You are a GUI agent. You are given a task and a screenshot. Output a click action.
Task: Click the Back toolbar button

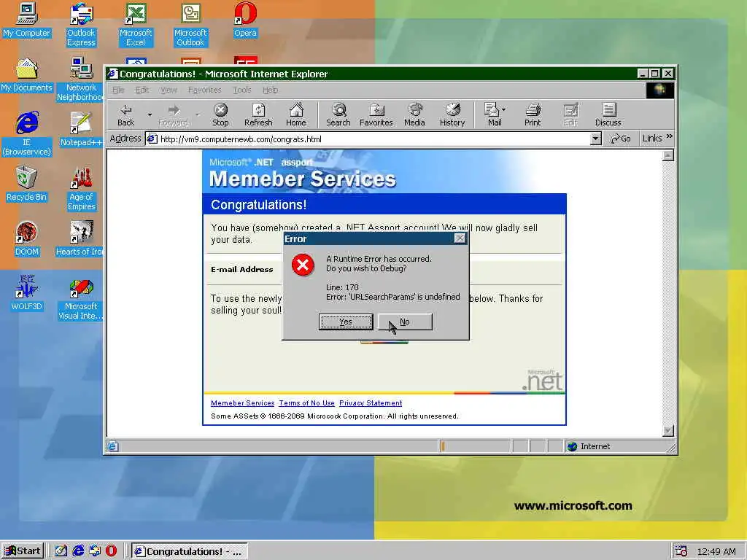point(125,114)
